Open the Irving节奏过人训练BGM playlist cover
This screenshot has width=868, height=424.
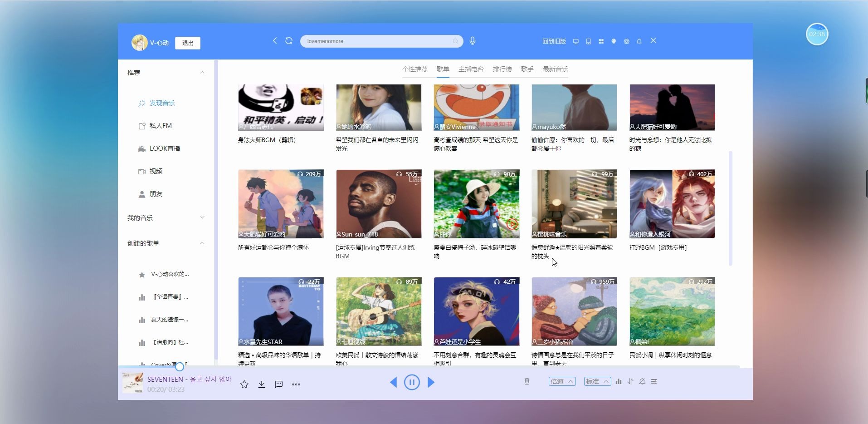coord(379,204)
